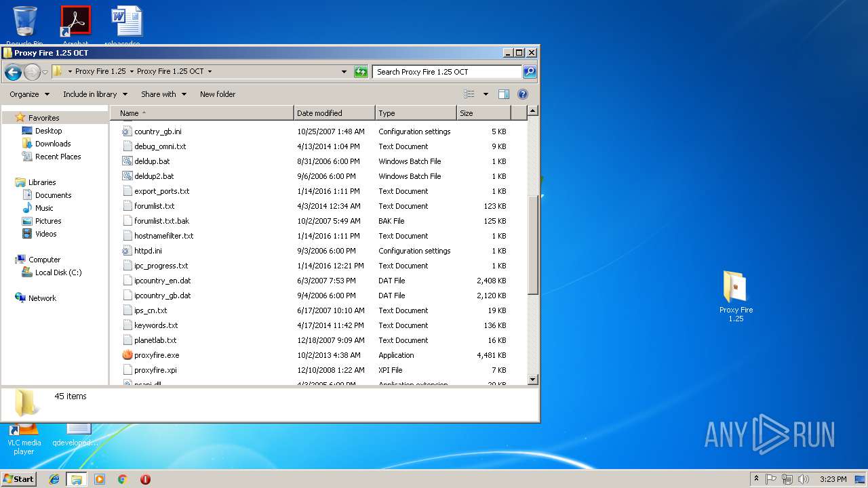This screenshot has height=488, width=868.
Task: Launch Internet Explorer from taskbar
Action: tap(54, 479)
